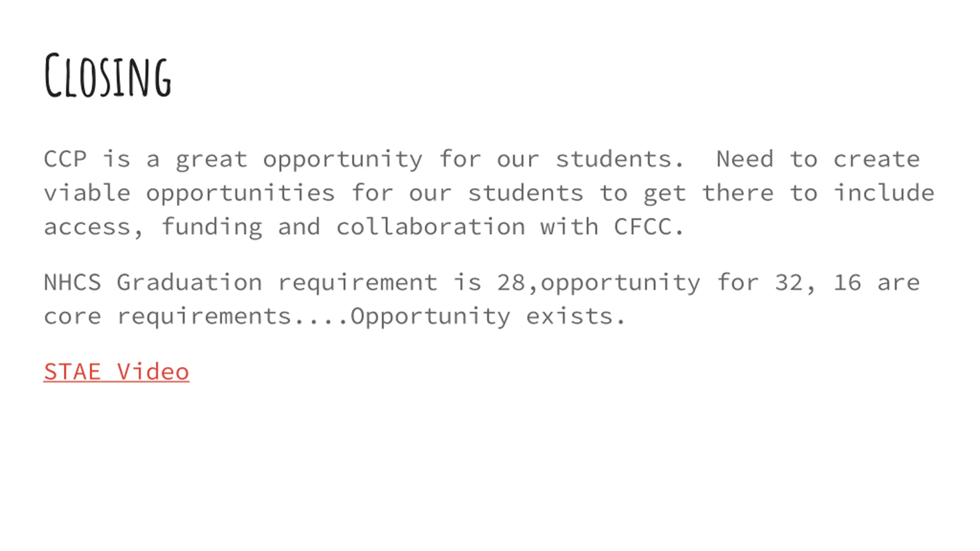Open the STAE Video link
The width and height of the screenshot is (980, 551).
click(116, 371)
